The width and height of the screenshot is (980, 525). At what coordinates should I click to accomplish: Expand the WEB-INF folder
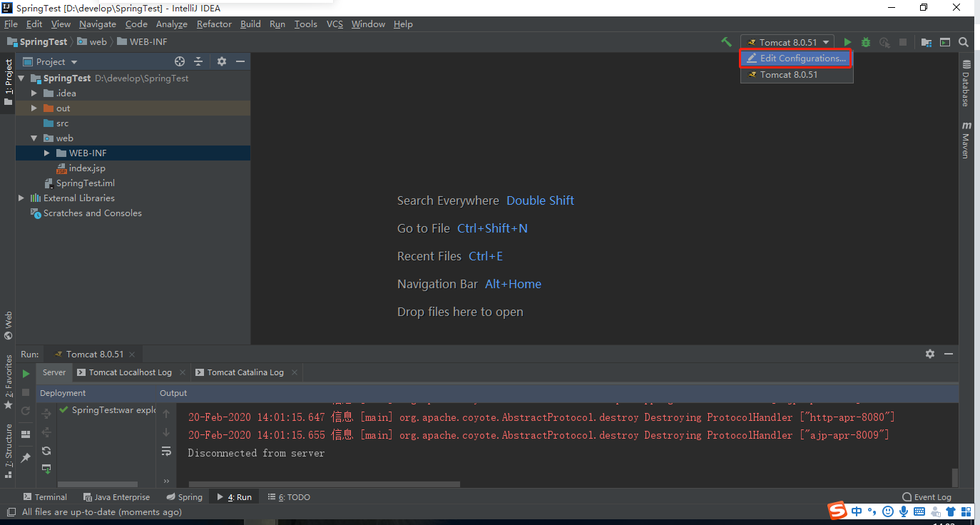point(47,153)
